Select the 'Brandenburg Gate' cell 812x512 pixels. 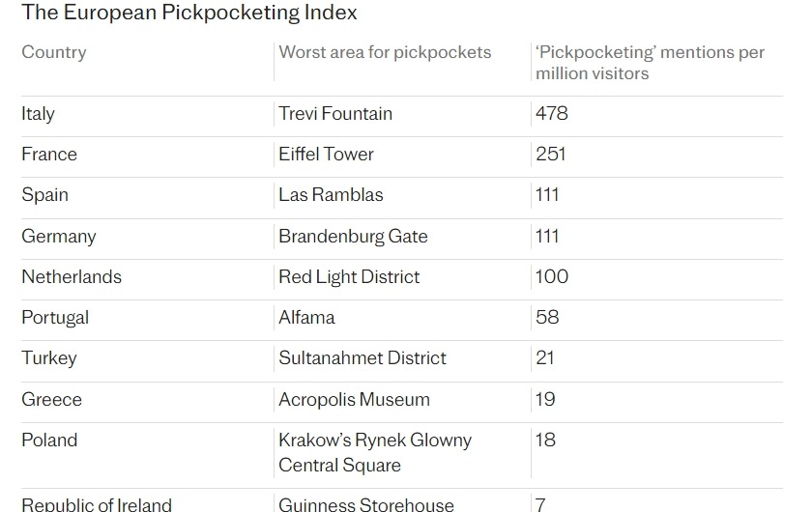click(353, 237)
